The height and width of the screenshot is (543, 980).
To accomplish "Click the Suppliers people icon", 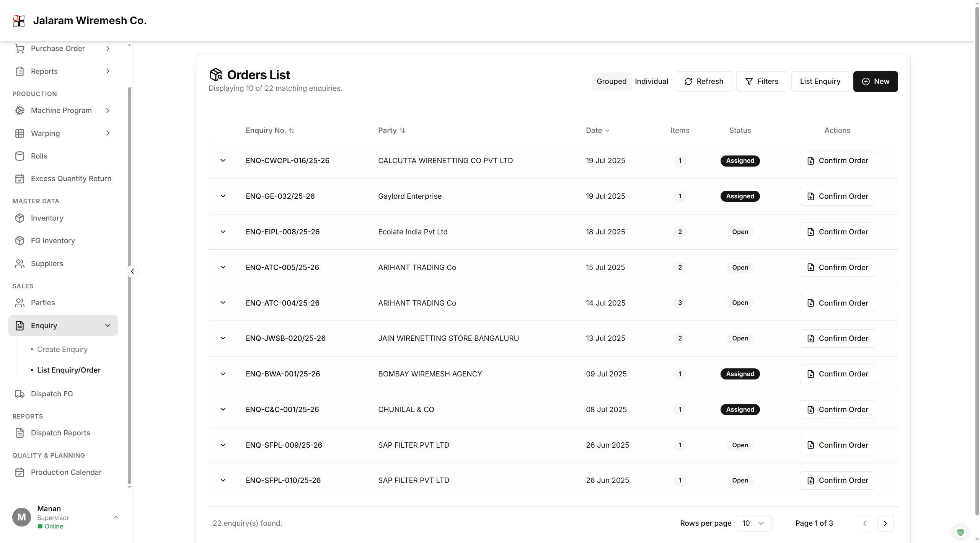I will (x=20, y=263).
